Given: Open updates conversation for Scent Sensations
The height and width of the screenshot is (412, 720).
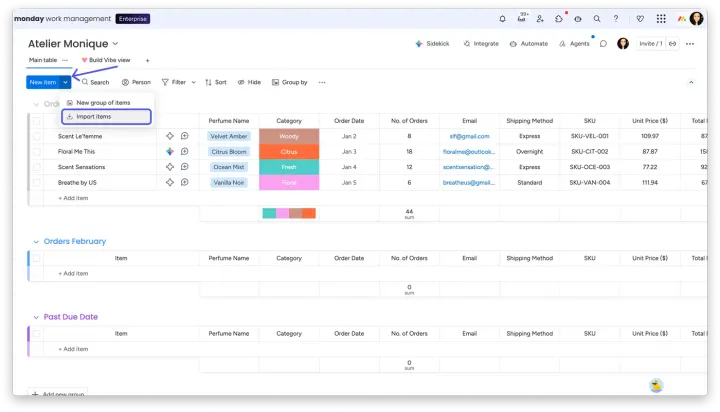Looking at the screenshot, I should point(185,167).
